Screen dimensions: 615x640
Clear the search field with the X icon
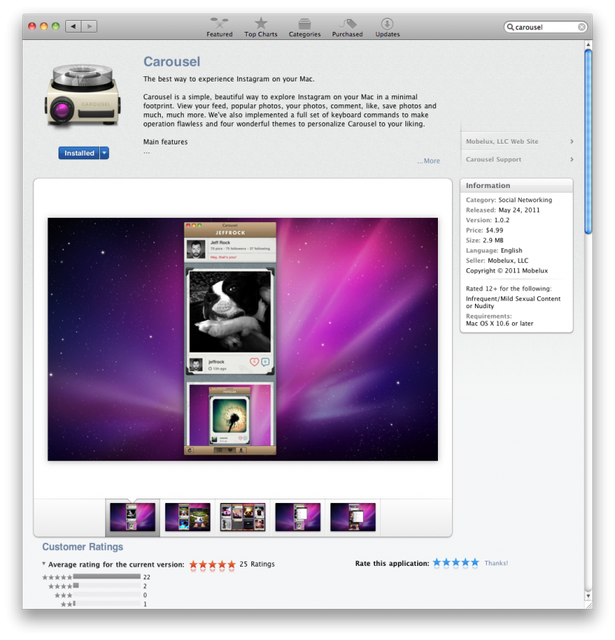point(581,27)
